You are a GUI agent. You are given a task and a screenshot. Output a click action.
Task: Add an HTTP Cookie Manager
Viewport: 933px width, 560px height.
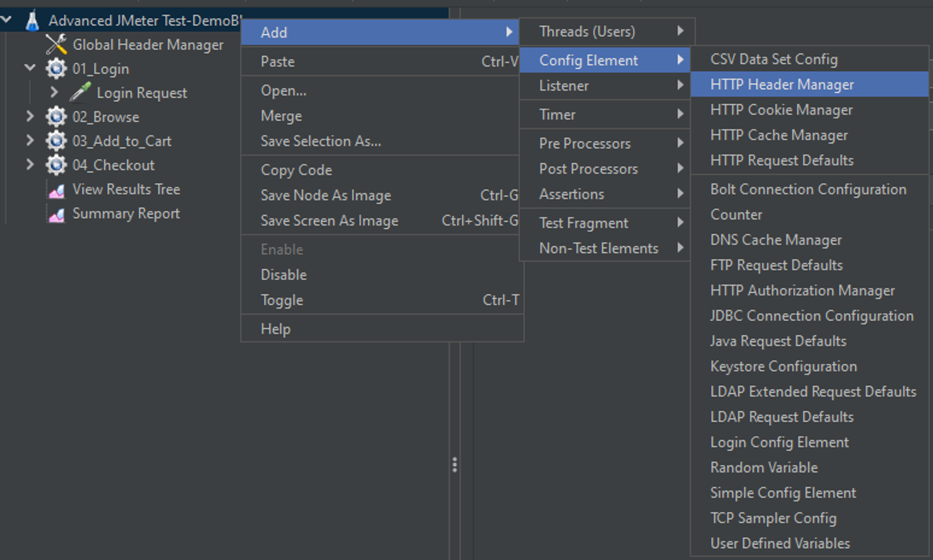[x=810, y=110]
